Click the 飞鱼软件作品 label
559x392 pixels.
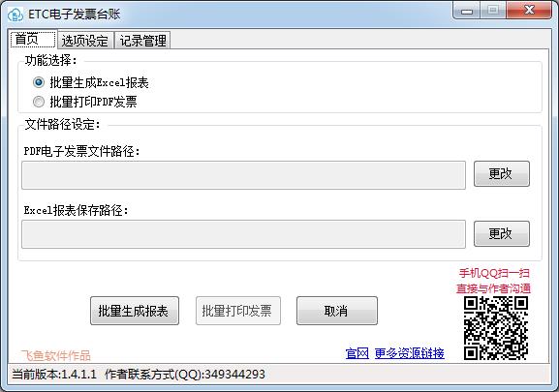55,355
